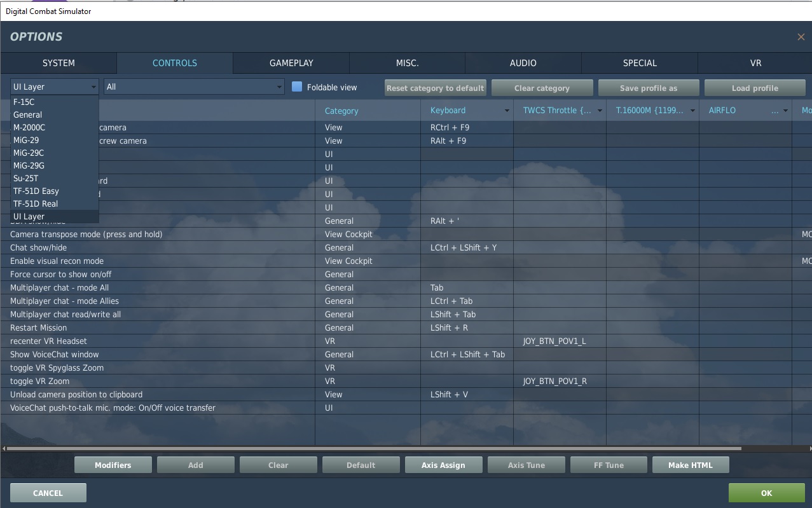Click the JOY_BTN_POV1_L binding cell
This screenshot has width=812, height=508.
pos(560,341)
